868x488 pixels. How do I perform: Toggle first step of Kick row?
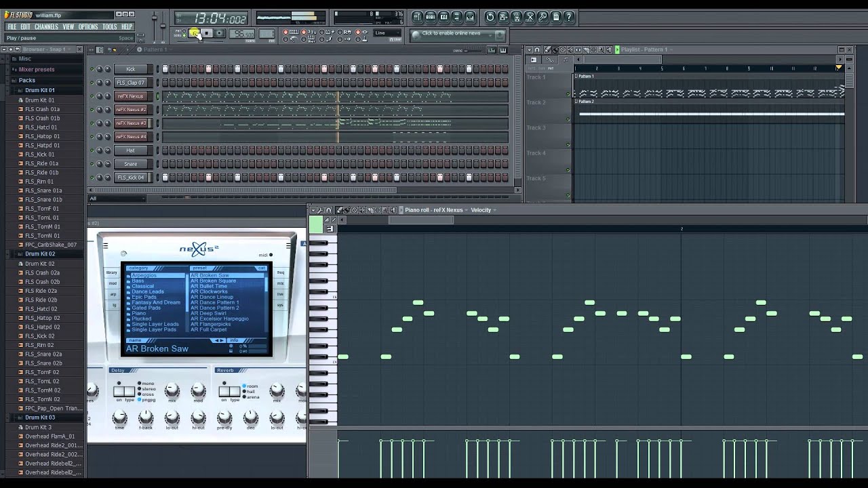[x=165, y=69]
